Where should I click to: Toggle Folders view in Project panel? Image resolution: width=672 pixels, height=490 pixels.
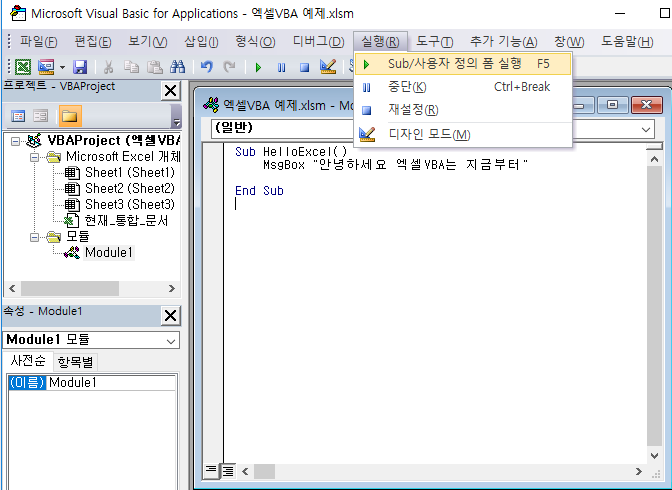pos(70,116)
